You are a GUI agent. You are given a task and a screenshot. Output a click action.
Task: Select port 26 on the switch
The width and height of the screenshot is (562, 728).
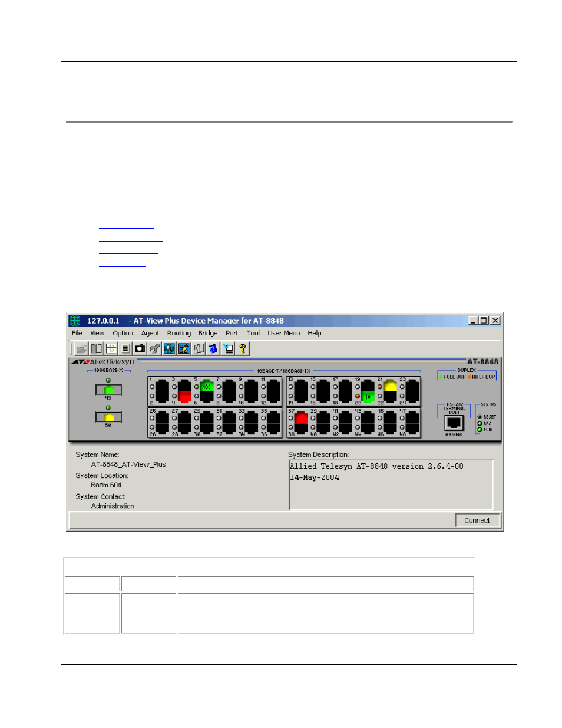162,428
